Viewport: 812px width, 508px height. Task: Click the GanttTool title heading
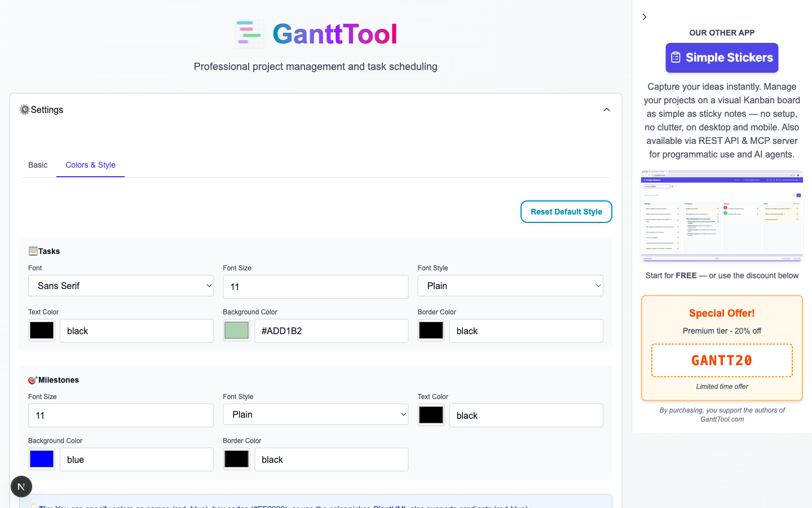[x=335, y=34]
